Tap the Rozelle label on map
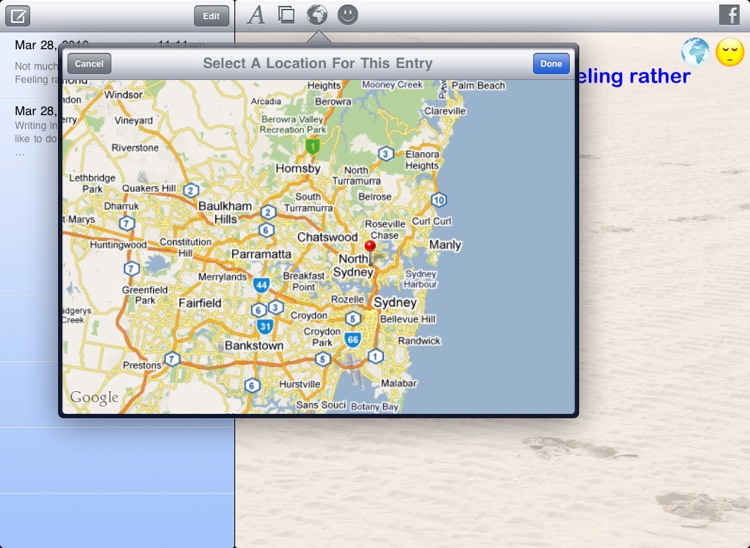The width and height of the screenshot is (750, 548). click(x=347, y=299)
